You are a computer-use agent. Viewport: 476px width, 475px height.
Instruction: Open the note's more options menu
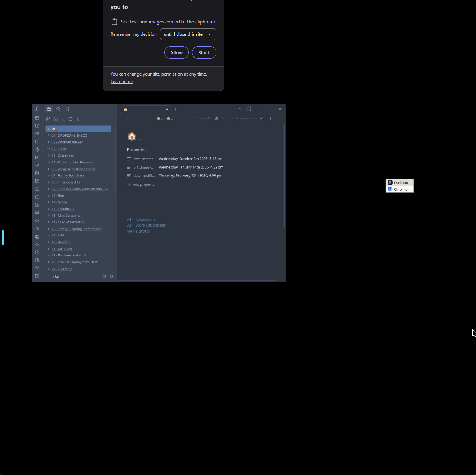click(x=279, y=118)
